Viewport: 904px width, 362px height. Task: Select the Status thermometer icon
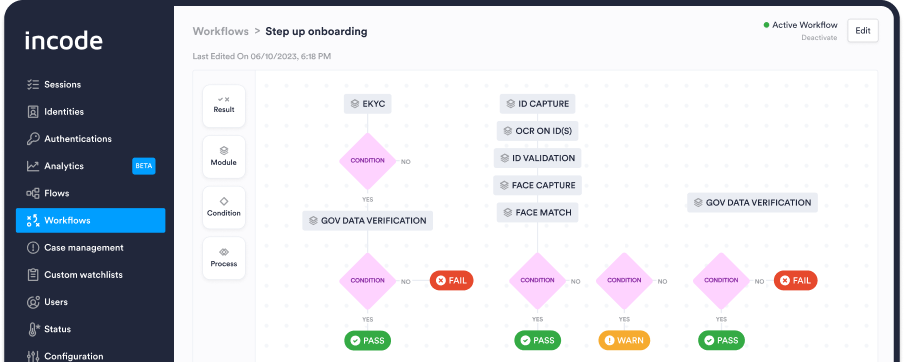point(33,329)
